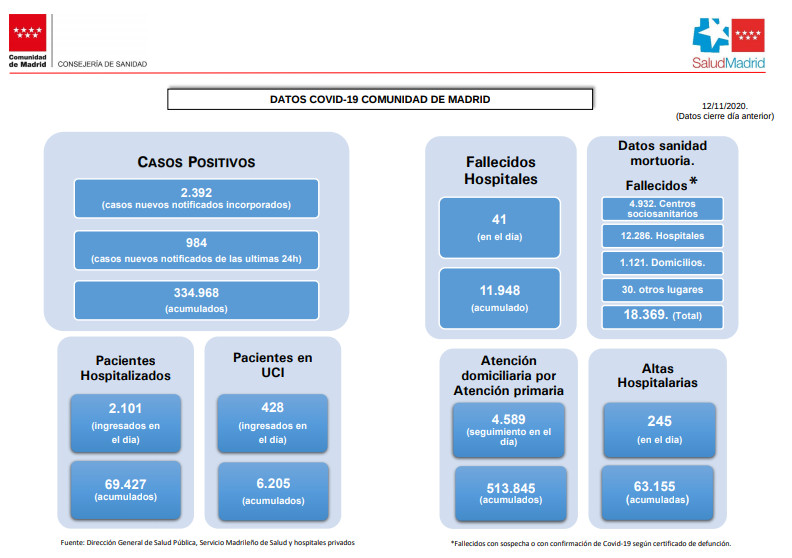792x558 pixels.
Task: Select the 12.286 Hospitales row
Action: (x=662, y=236)
